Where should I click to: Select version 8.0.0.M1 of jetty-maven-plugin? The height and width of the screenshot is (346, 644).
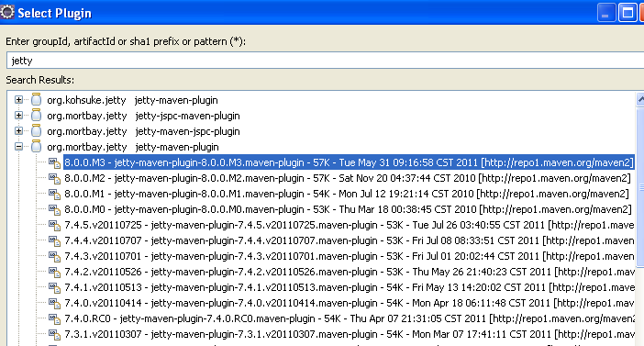347,194
